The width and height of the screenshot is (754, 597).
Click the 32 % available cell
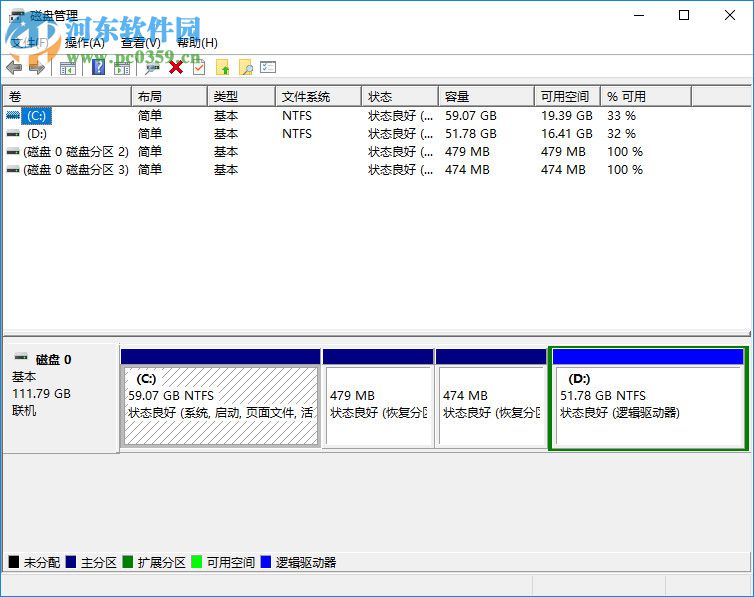click(x=622, y=134)
